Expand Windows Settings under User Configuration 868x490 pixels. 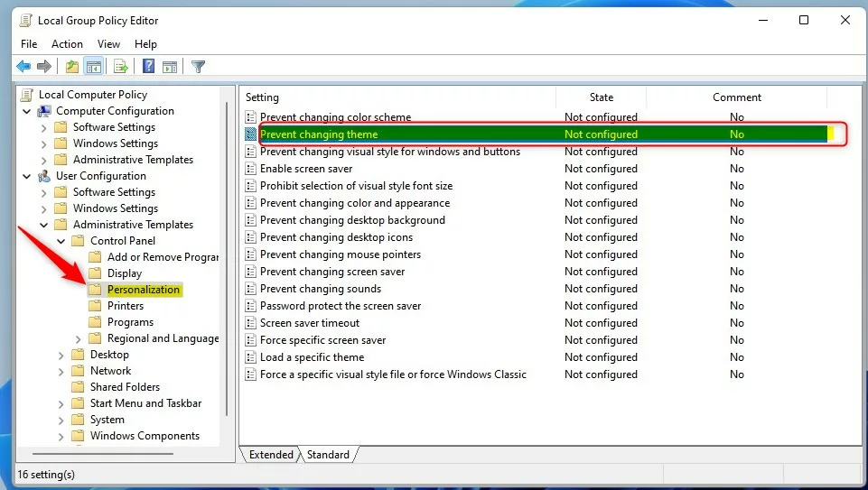(x=43, y=209)
